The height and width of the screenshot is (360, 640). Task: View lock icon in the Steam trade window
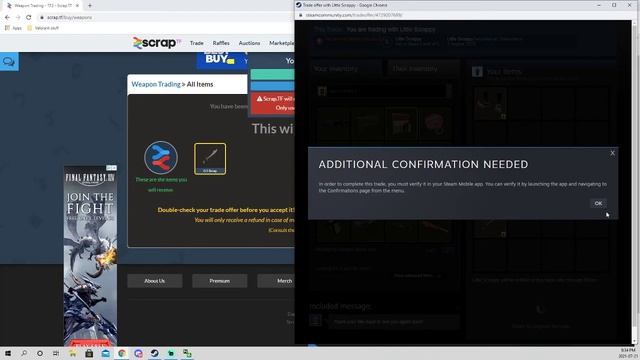[301, 15]
